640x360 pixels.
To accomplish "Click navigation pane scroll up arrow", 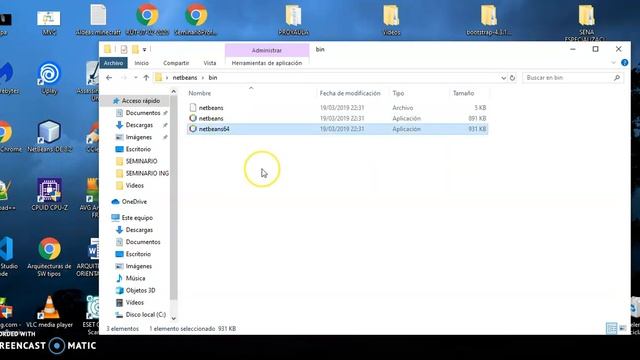I will tap(173, 91).
